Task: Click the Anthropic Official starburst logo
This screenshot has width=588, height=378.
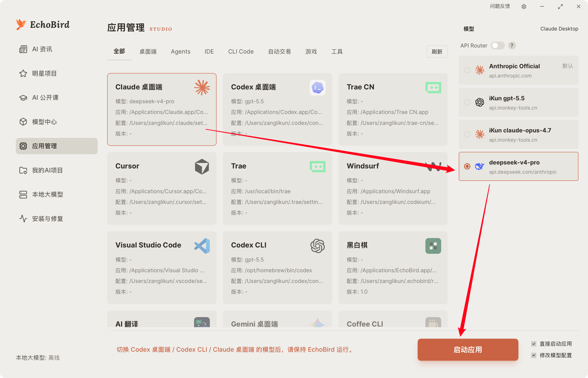Action: click(480, 70)
